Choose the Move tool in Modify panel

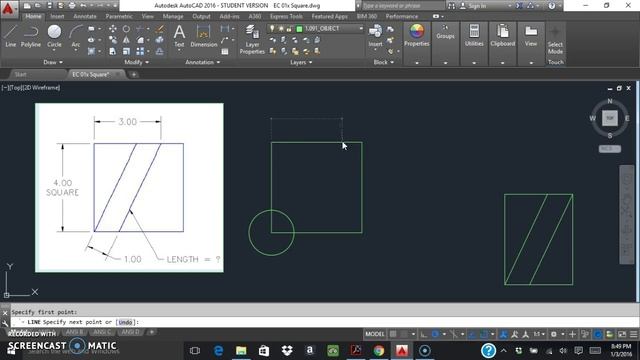[x=112, y=29]
